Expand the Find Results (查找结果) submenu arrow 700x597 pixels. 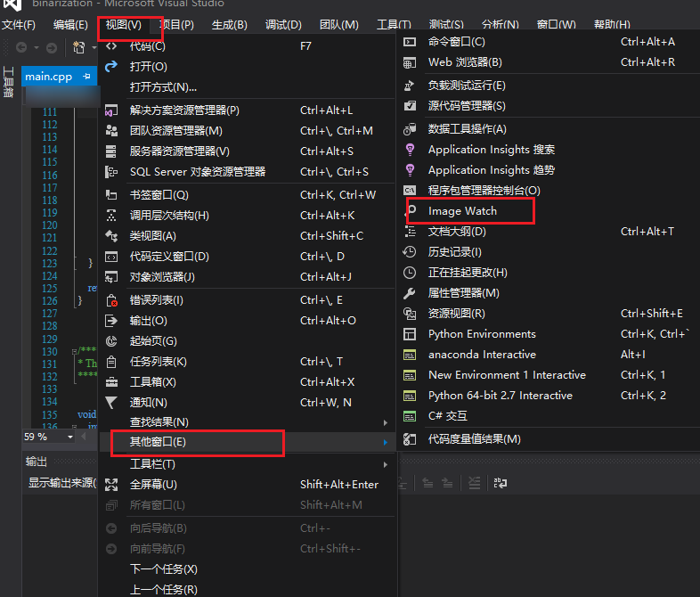386,422
